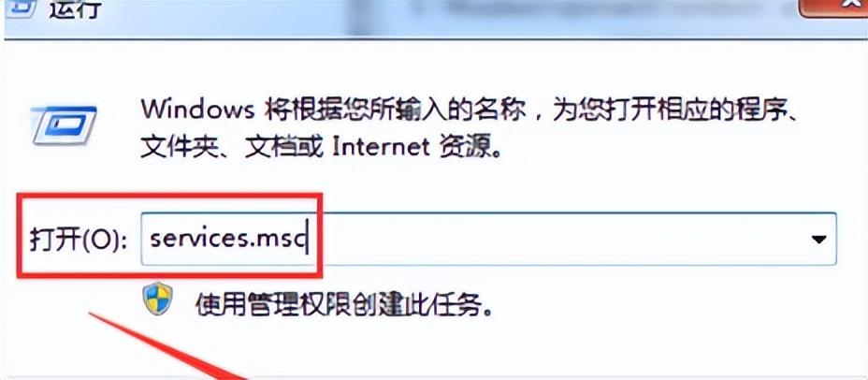Screen dimensions: 868x380
Task: Open the command history dropdown arrow
Action: (x=817, y=240)
